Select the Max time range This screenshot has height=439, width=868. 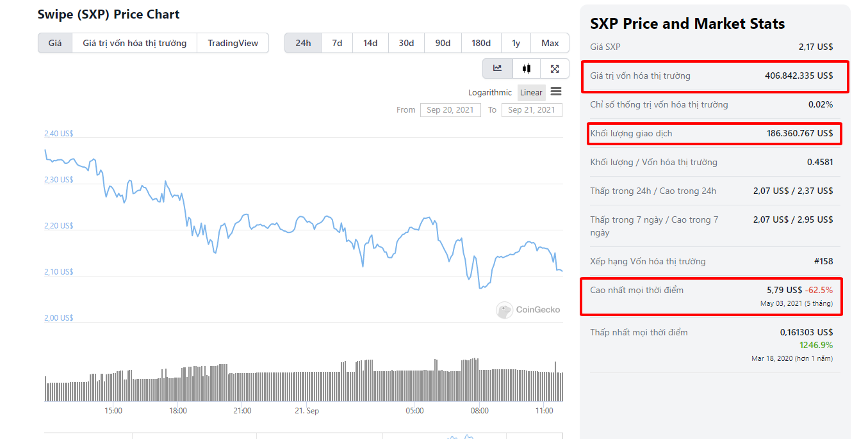click(550, 43)
